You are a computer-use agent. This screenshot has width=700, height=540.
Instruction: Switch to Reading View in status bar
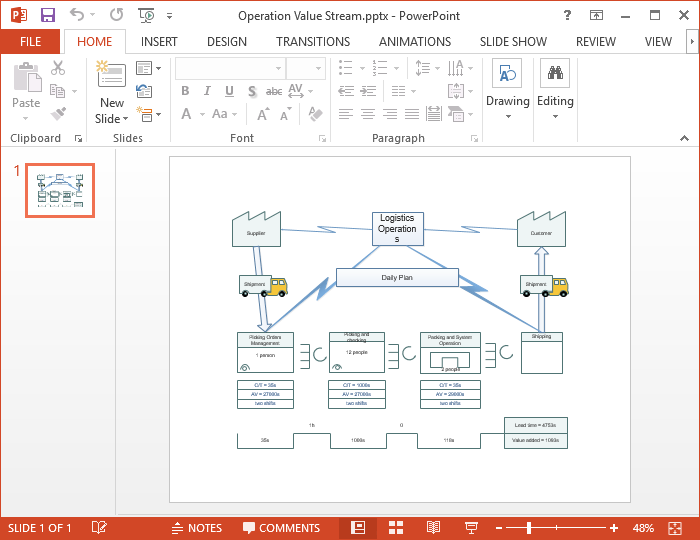click(x=433, y=528)
